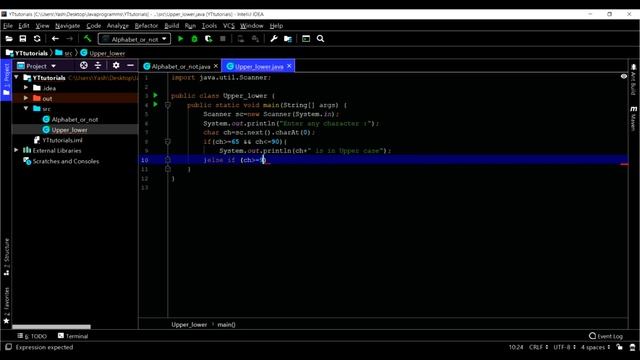This screenshot has height=360, width=640.
Task: Switch to the Alphabet_or_not.java editor tab
Action: 180,66
